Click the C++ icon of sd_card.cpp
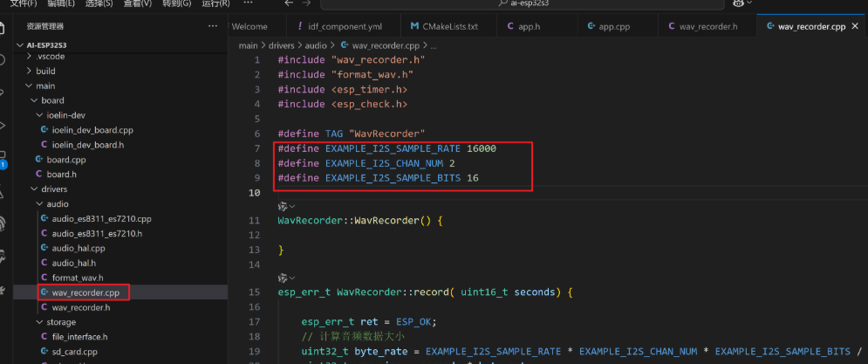This screenshot has height=364, width=868. 44,351
